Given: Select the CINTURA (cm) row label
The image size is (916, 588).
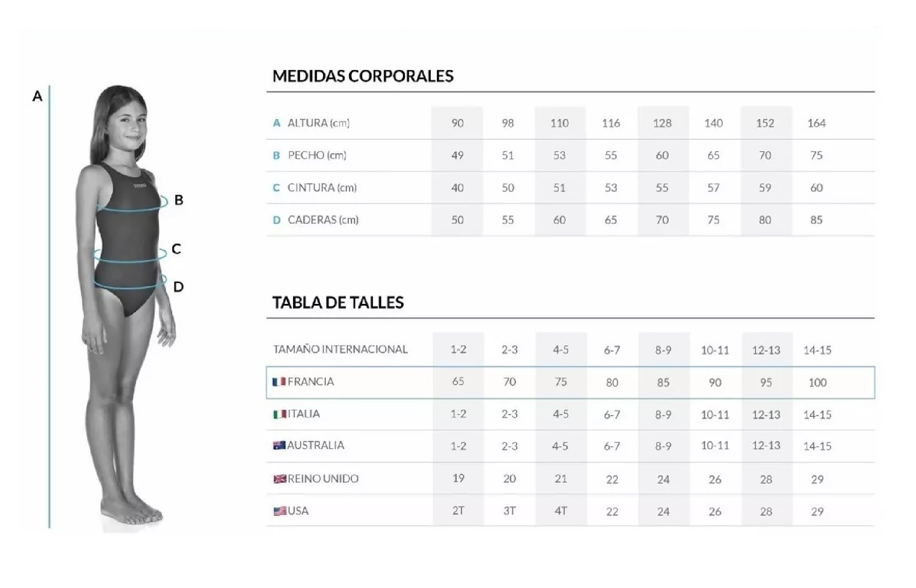Looking at the screenshot, I should click(x=322, y=187).
